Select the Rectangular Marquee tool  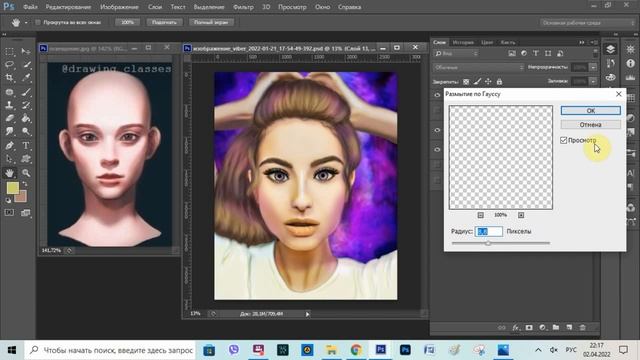[9, 51]
